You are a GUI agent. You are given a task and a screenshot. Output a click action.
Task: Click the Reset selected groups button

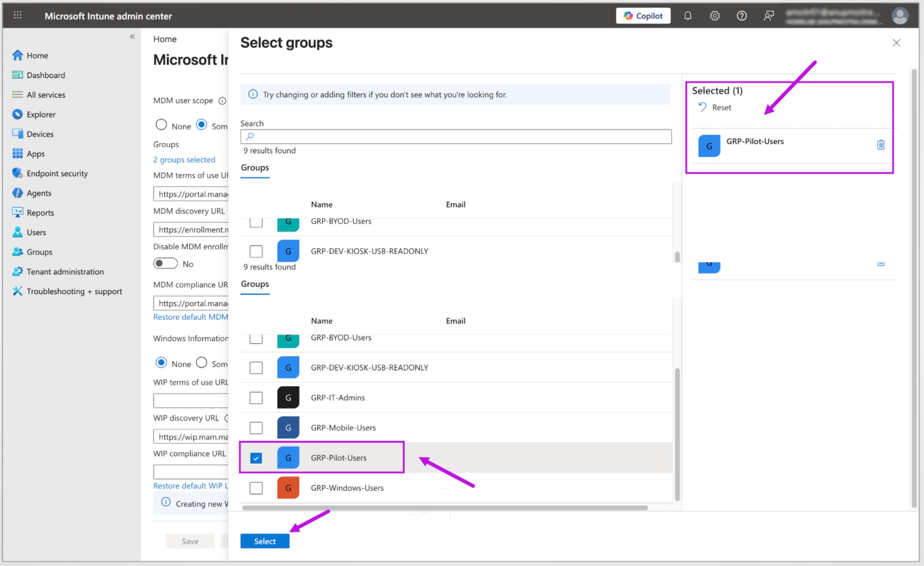coord(715,107)
